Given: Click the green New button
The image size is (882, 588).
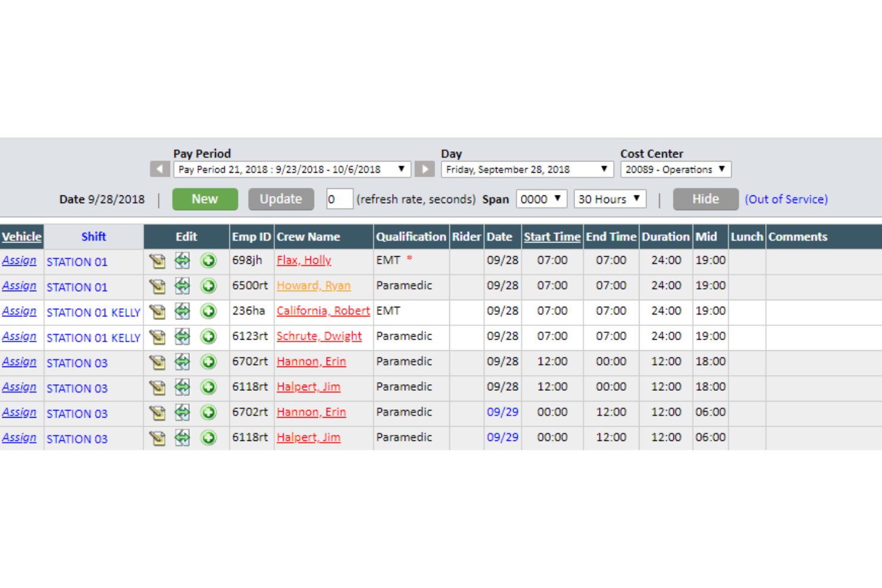Looking at the screenshot, I should (205, 199).
